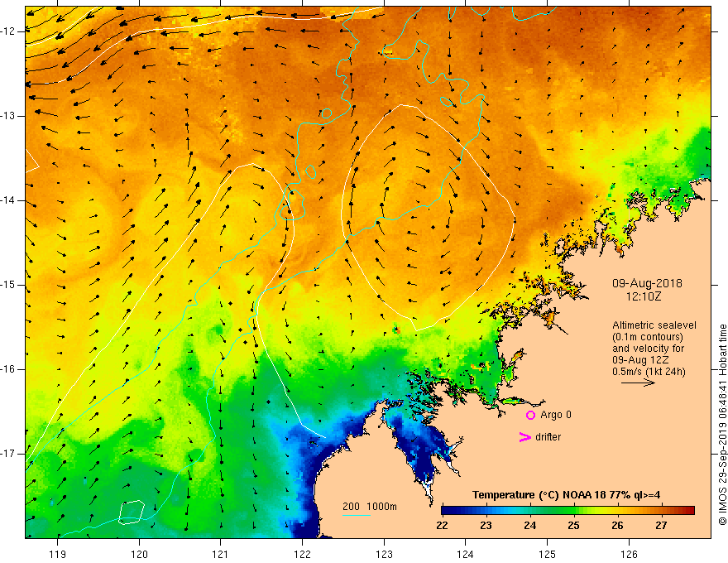The height and width of the screenshot is (563, 728).
Task: Click the 'and velocity for' legend line
Action: 648,349
